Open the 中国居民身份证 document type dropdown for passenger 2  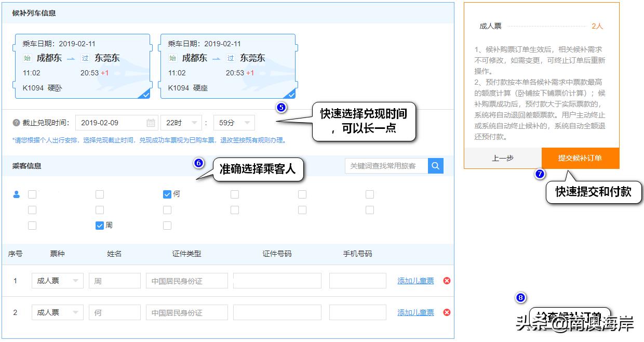pos(186,312)
